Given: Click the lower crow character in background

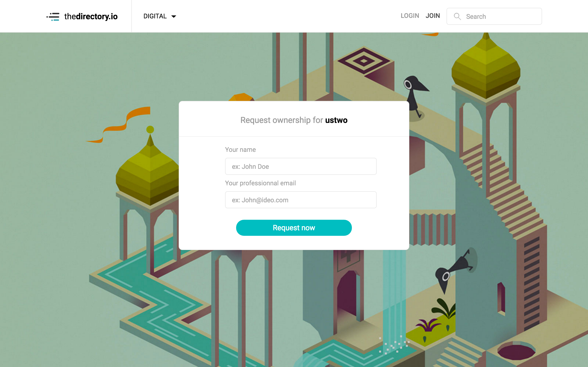Looking at the screenshot, I should pos(453,270).
